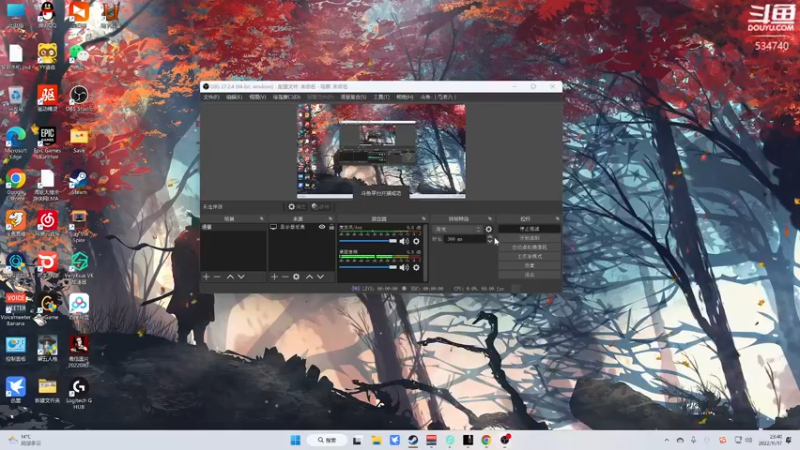This screenshot has height=450, width=800.
Task: Open Mic/Aux audio settings gear
Action: [x=416, y=241]
